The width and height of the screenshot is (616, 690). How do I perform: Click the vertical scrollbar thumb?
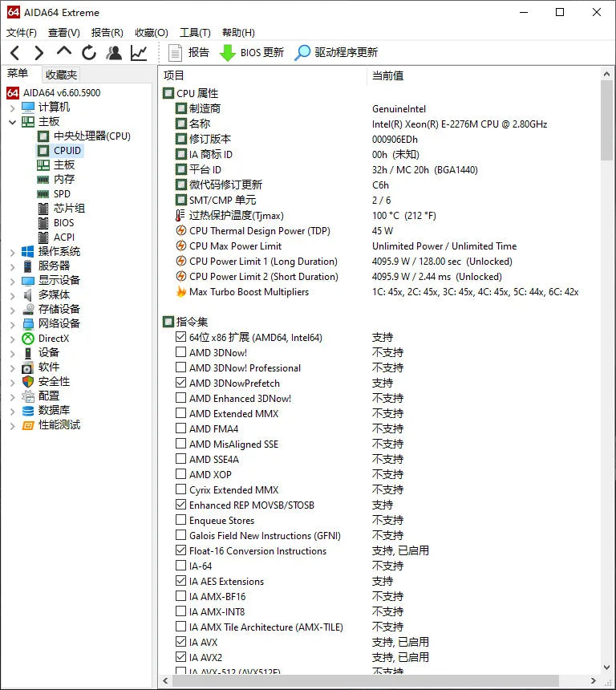pyautogui.click(x=606, y=120)
